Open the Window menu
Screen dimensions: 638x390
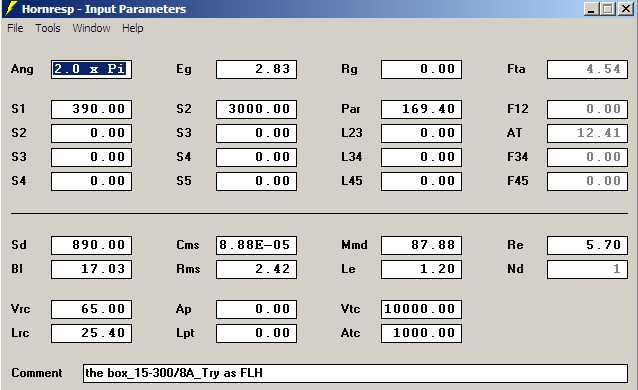[x=91, y=28]
